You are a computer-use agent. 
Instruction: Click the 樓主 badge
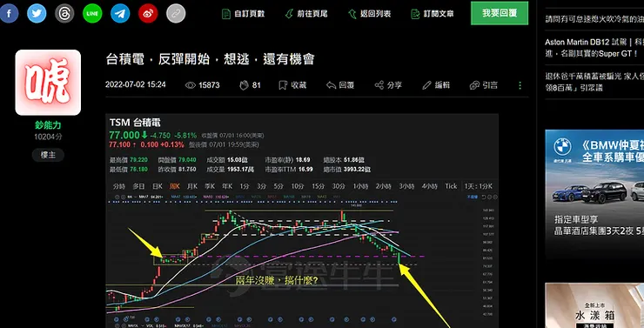click(x=48, y=155)
